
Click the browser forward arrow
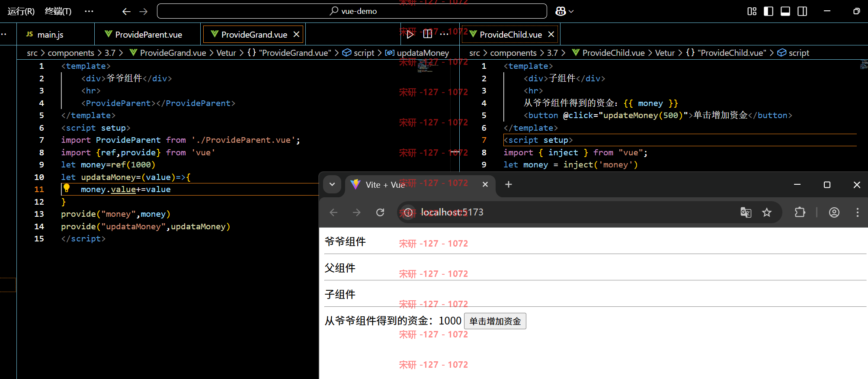point(356,212)
